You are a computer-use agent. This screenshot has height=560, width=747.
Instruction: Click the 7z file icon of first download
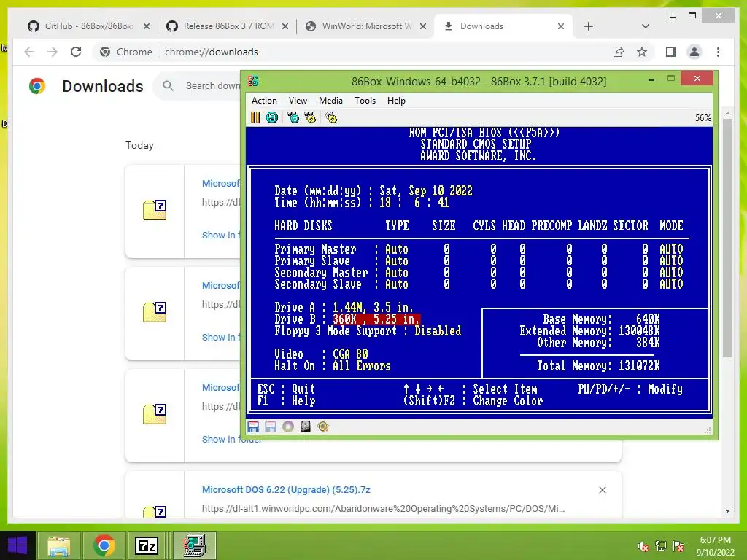pos(155,210)
